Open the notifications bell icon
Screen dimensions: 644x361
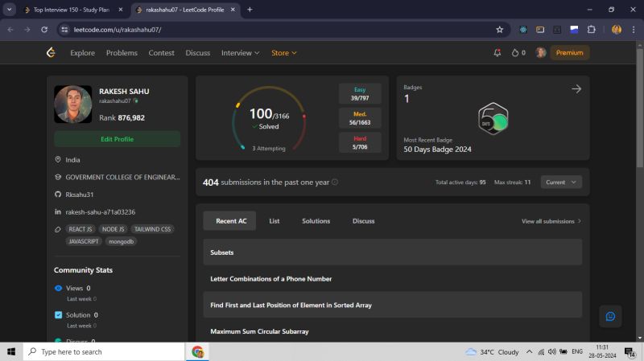pos(497,52)
